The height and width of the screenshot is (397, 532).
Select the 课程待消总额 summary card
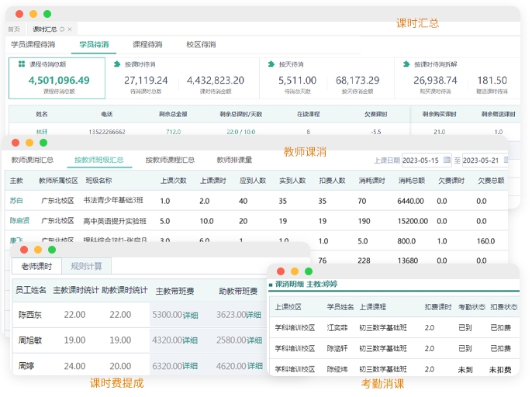coord(57,78)
